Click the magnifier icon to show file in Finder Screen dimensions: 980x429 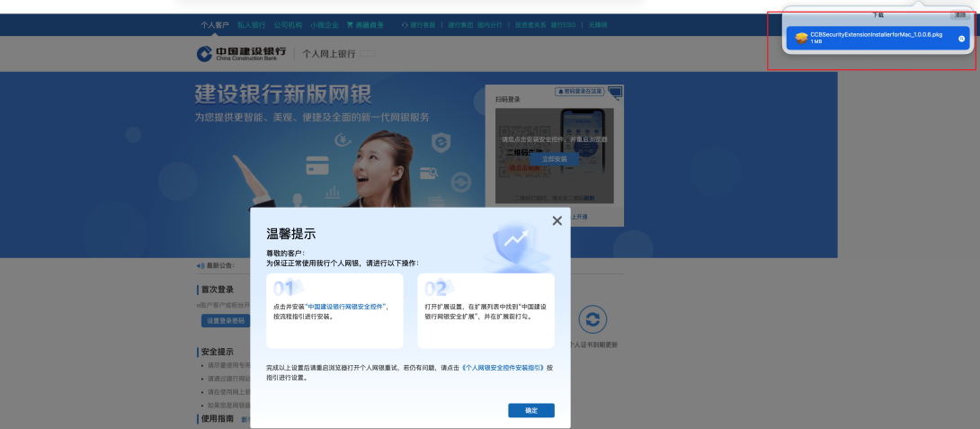point(961,39)
